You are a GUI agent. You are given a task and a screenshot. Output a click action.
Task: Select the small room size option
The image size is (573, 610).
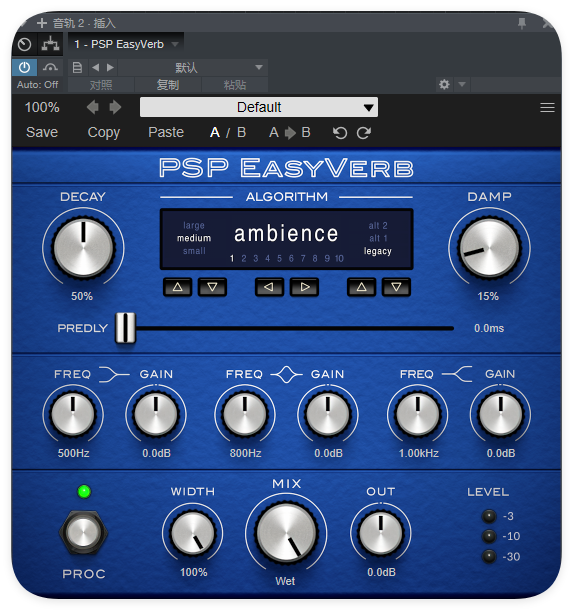[x=194, y=251]
